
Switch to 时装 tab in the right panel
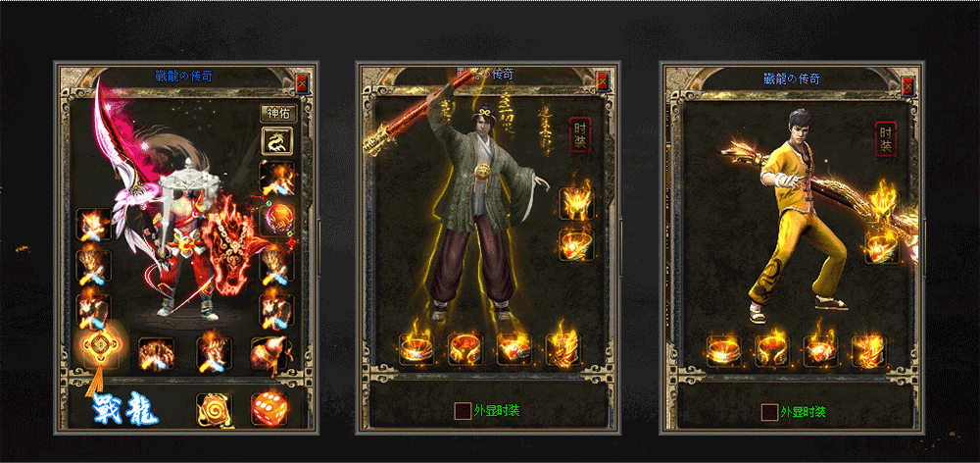886,139
